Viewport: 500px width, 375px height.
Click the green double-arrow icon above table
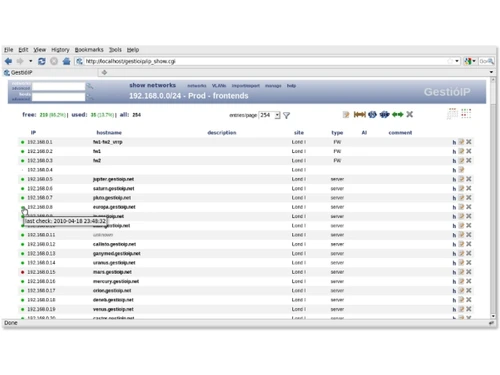point(397,115)
